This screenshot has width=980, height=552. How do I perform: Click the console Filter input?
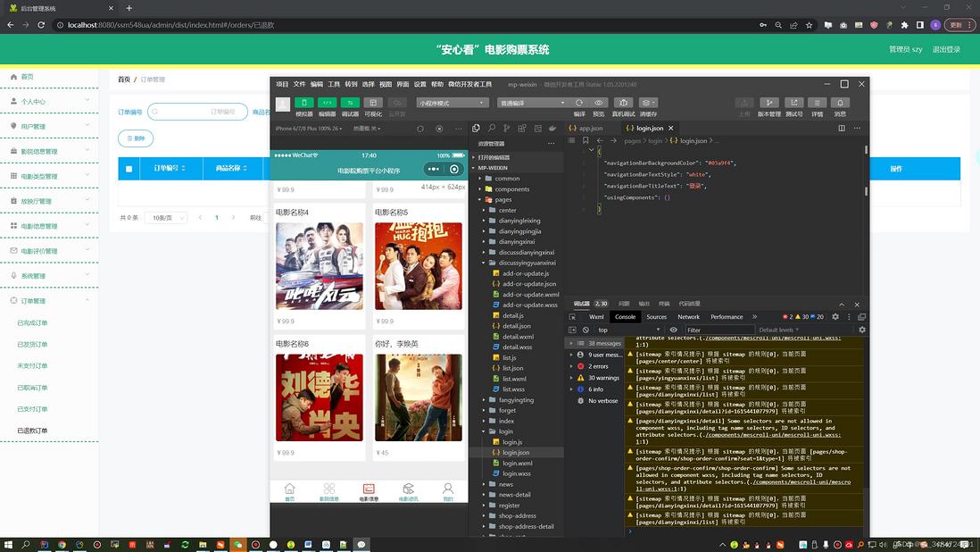click(x=720, y=330)
